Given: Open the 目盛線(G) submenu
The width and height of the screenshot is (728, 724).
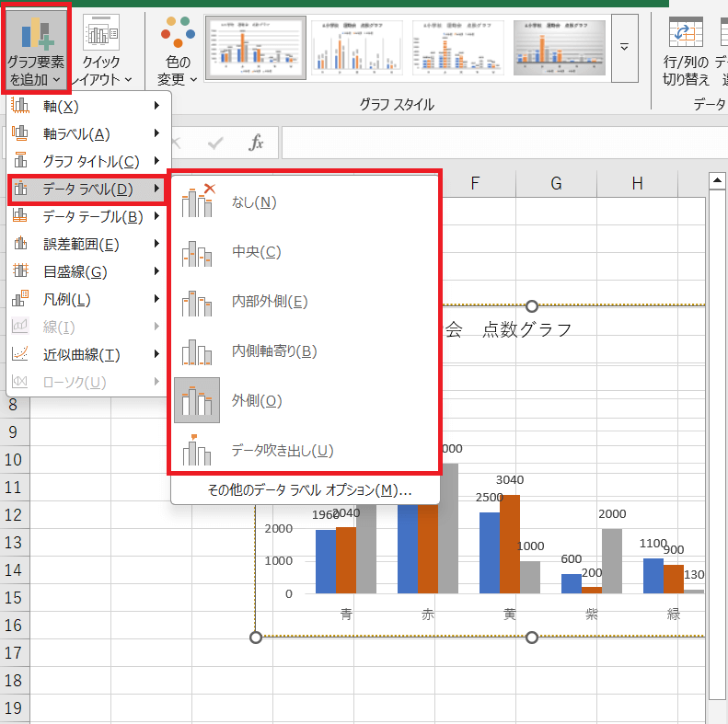Looking at the screenshot, I should click(88, 271).
